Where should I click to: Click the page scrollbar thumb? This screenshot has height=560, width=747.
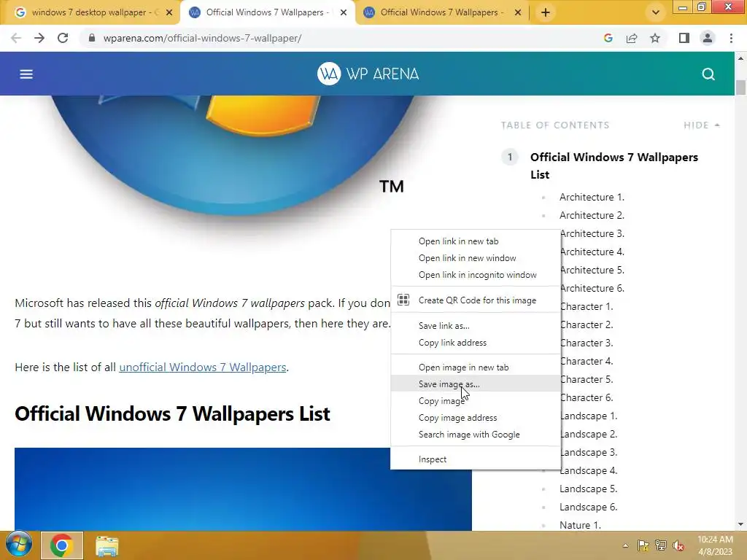point(740,87)
